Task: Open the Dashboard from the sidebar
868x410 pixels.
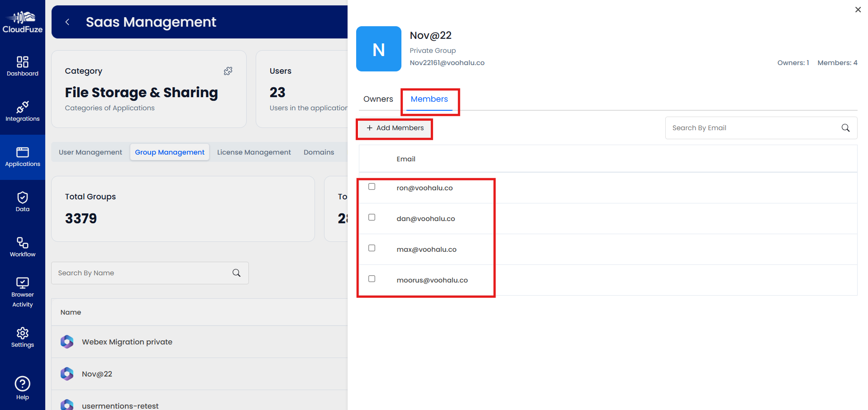Action: [22, 66]
